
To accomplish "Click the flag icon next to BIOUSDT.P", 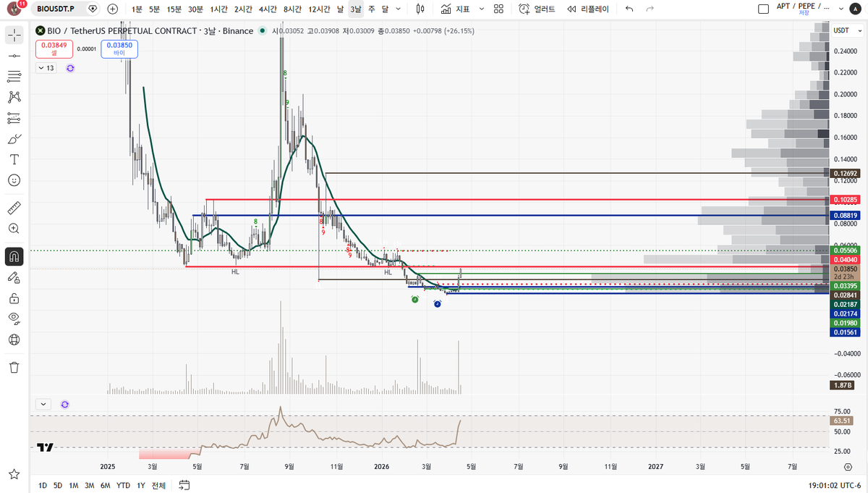I will coord(93,9).
